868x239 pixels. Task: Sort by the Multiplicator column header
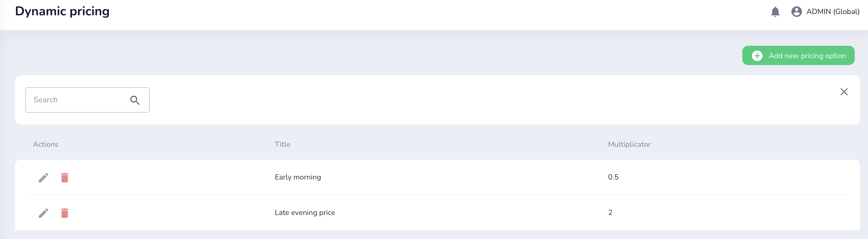(x=629, y=144)
